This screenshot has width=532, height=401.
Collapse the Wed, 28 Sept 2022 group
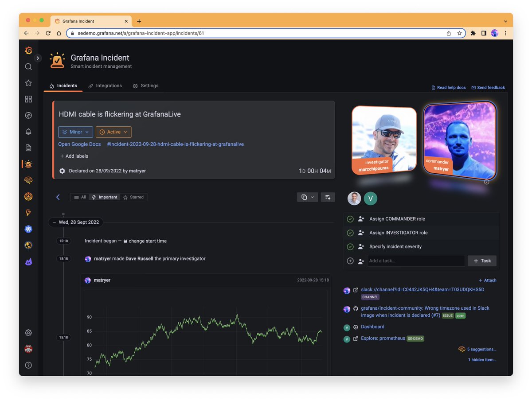tap(76, 222)
